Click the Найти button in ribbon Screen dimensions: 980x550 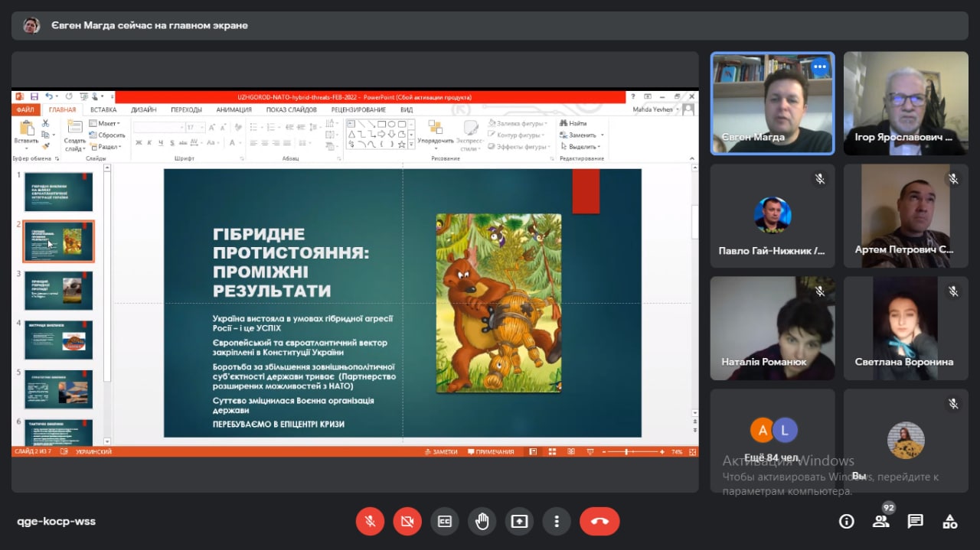[x=573, y=123]
